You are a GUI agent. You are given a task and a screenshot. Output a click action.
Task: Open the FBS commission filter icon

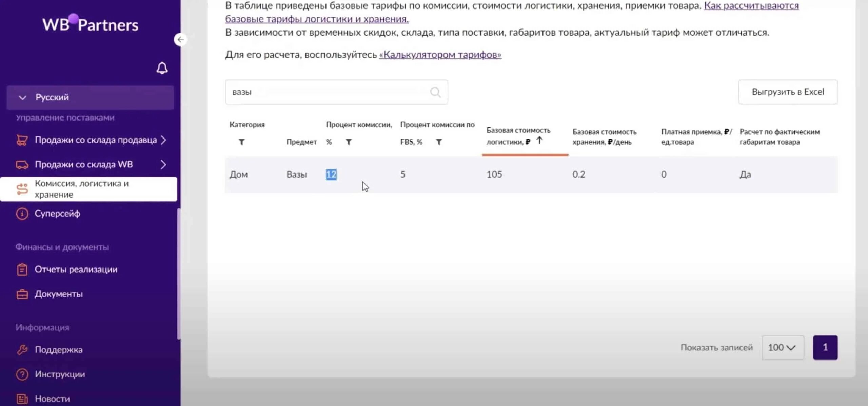click(439, 142)
